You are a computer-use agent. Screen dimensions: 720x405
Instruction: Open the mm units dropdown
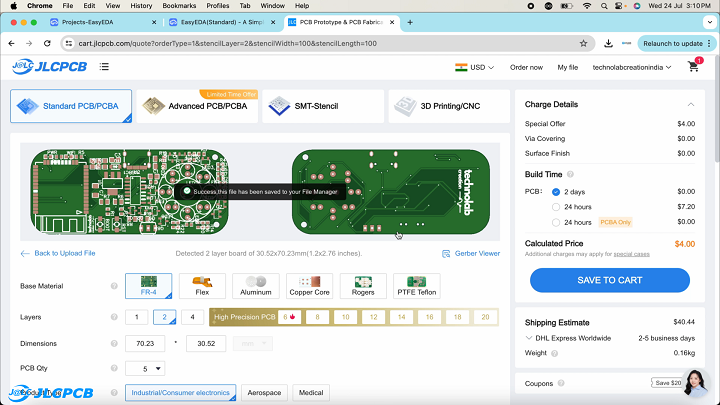click(253, 343)
